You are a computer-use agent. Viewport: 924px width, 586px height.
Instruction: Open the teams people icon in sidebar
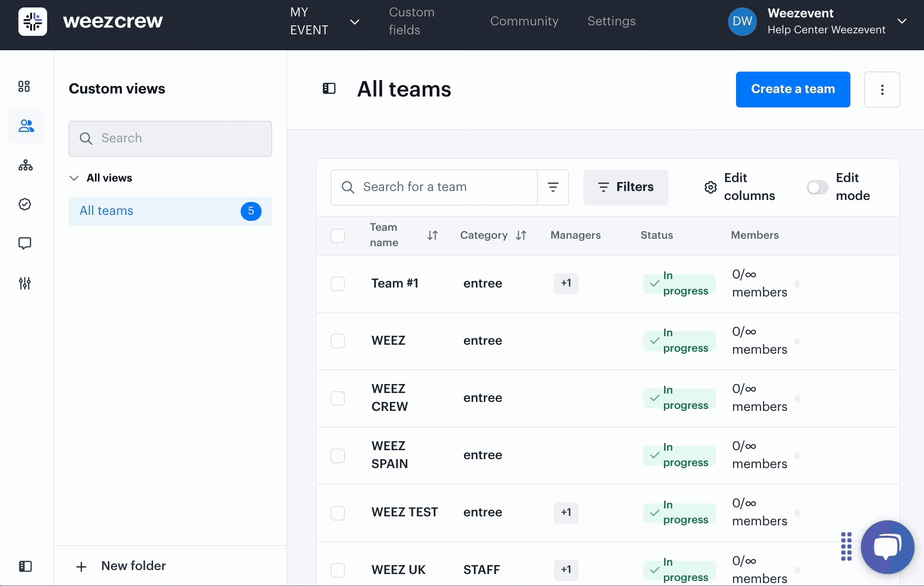click(x=26, y=126)
